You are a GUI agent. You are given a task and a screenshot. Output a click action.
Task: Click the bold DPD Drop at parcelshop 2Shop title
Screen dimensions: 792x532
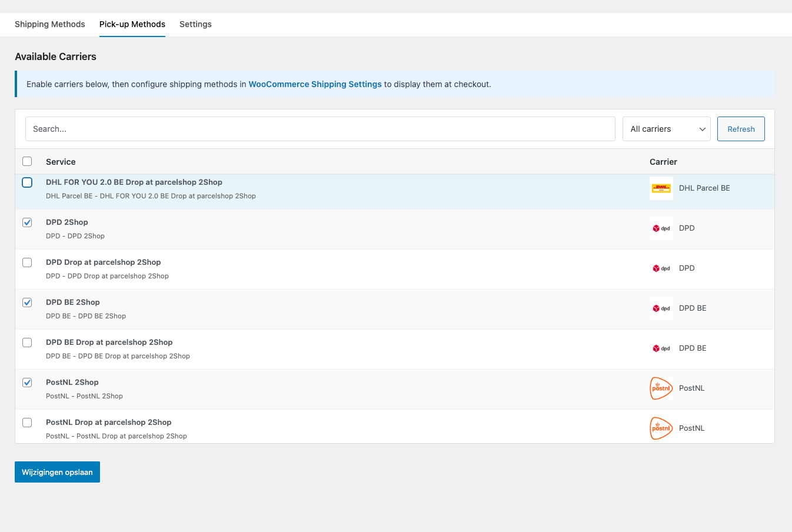[104, 262]
